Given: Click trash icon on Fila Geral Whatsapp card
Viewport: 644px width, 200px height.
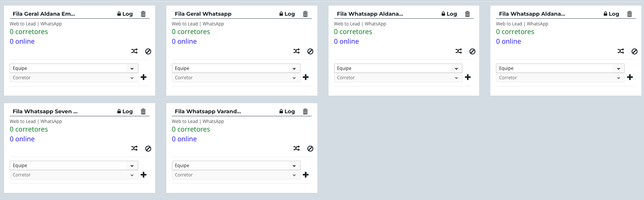Looking at the screenshot, I should [305, 14].
